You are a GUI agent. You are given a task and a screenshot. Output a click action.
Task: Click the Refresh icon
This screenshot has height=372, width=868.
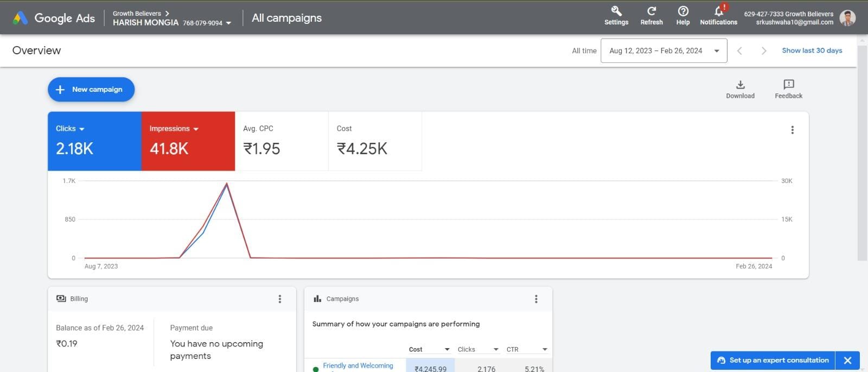(652, 12)
